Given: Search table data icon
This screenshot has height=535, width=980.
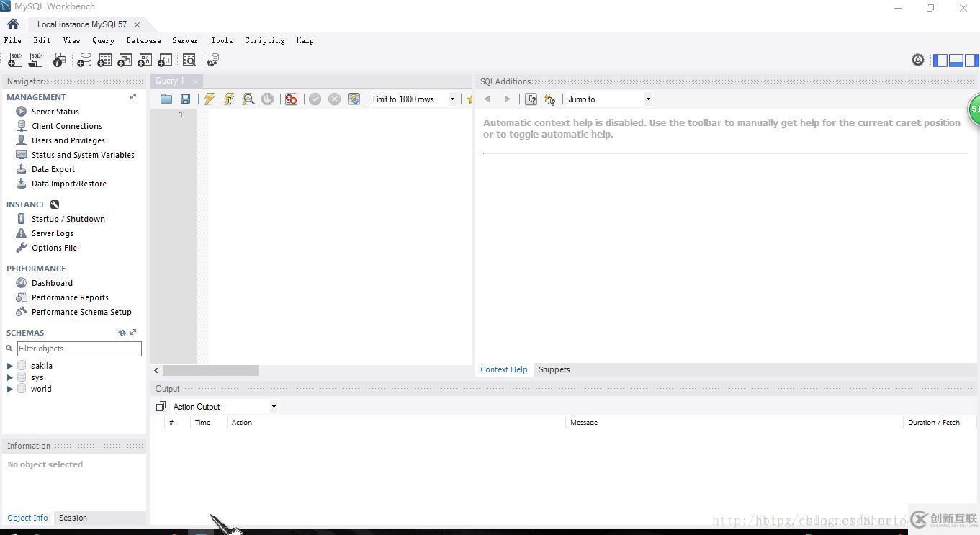Looking at the screenshot, I should pos(189,60).
